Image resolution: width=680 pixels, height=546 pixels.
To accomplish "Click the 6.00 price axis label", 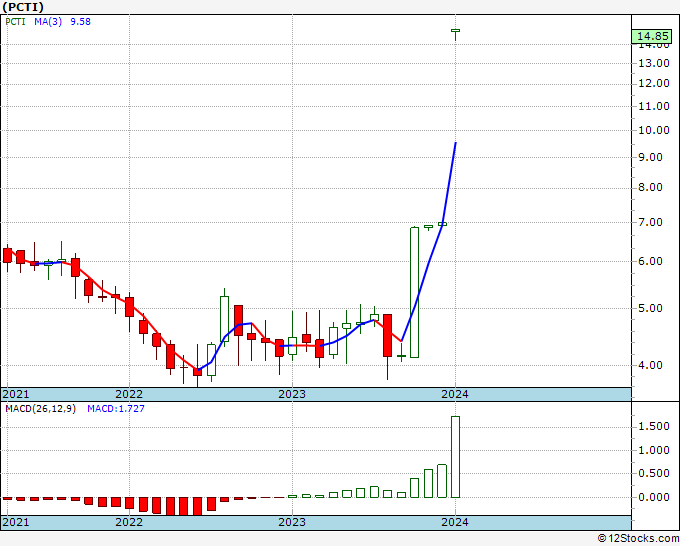I will tap(651, 261).
